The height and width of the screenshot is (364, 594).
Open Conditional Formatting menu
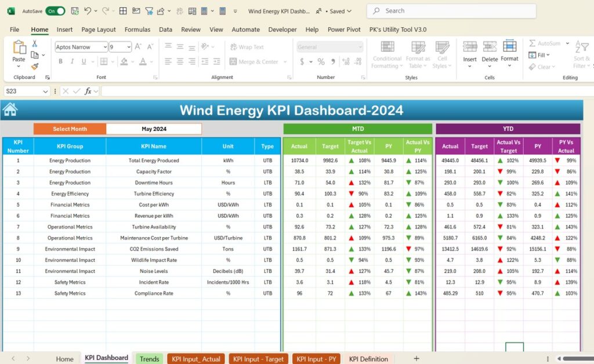(x=387, y=55)
